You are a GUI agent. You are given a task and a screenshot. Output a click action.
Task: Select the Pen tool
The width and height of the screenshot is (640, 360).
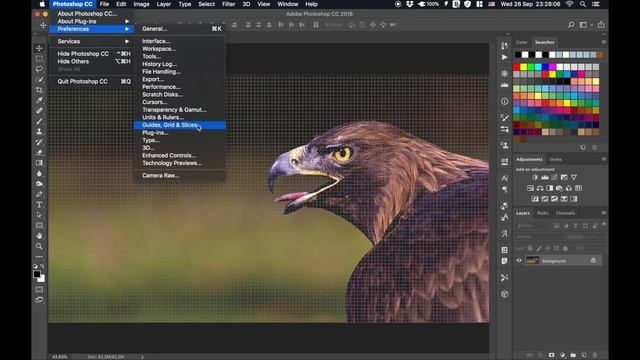[x=39, y=194]
